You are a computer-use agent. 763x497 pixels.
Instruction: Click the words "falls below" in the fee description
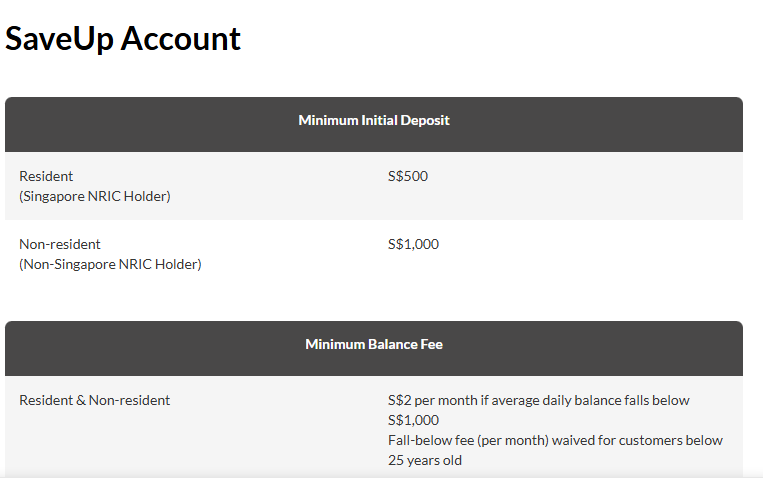pos(658,400)
